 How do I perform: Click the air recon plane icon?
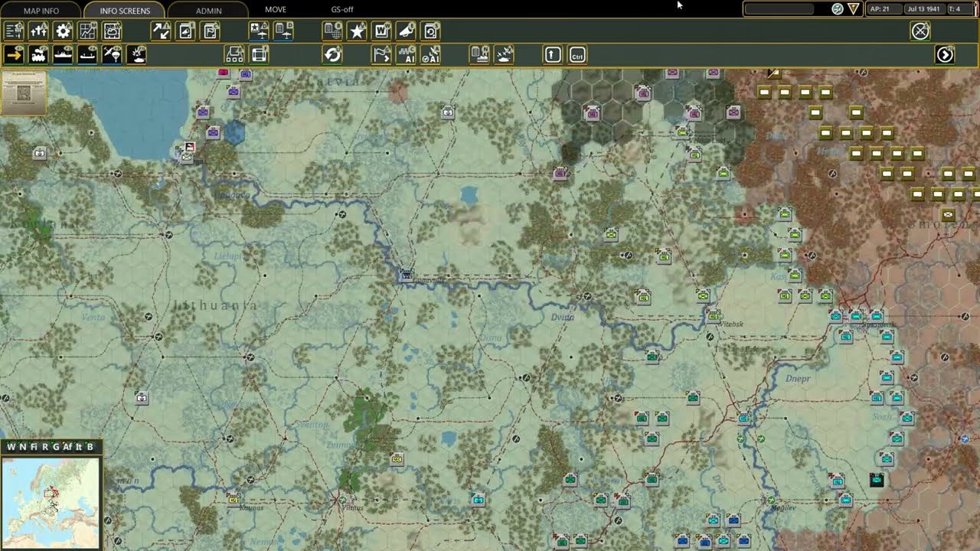504,54
